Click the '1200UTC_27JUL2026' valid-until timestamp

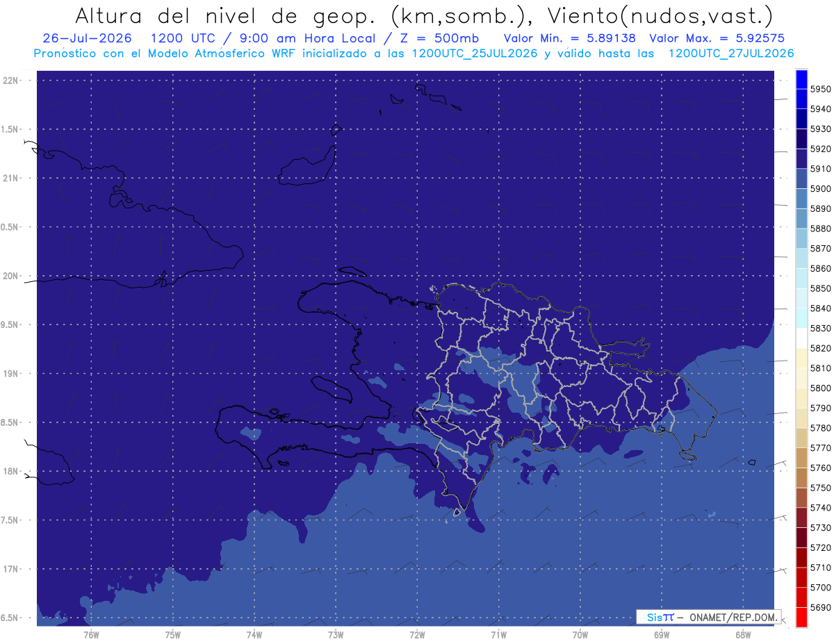730,53
